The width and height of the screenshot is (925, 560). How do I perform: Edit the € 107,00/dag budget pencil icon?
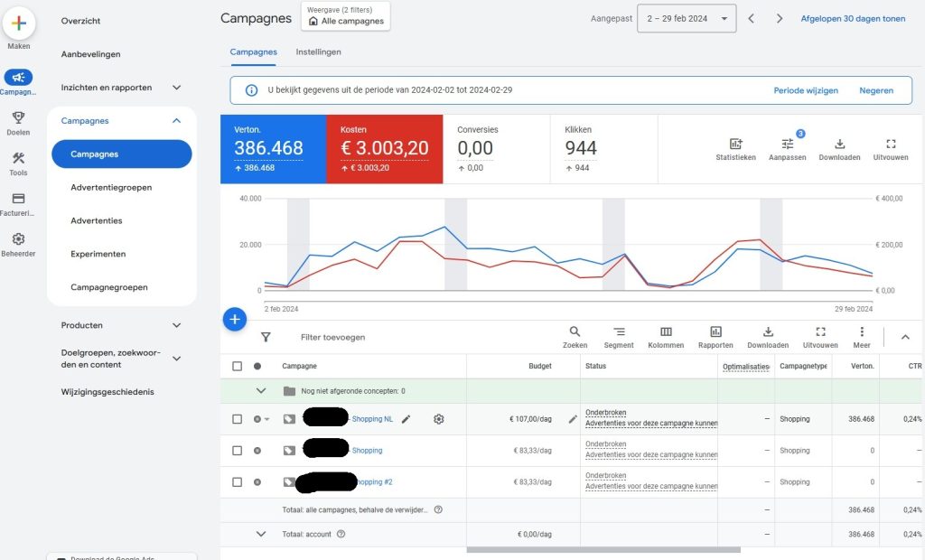[573, 419]
